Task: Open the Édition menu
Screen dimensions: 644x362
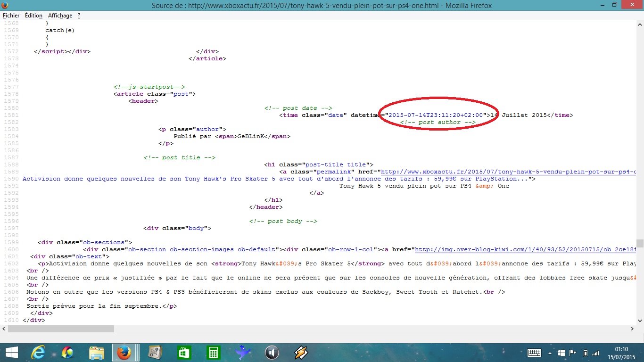Action: pos(33,16)
